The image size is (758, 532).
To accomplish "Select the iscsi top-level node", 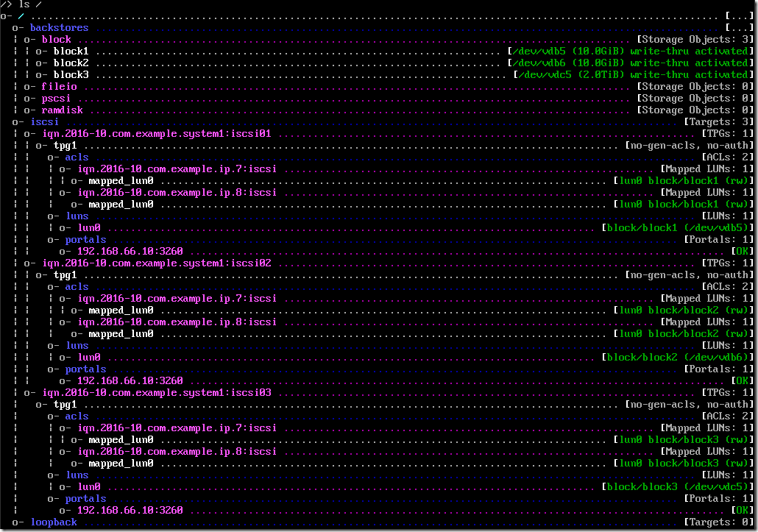I will click(44, 121).
